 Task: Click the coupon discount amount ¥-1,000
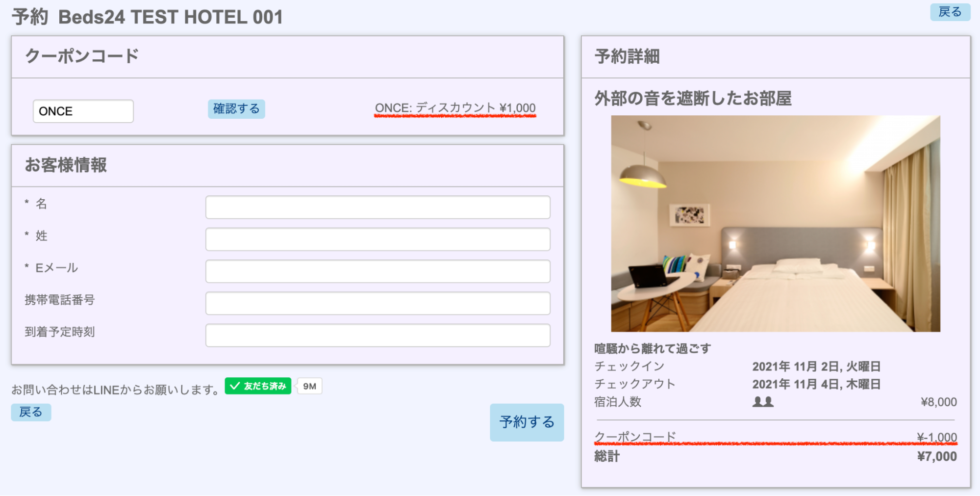[x=936, y=437]
